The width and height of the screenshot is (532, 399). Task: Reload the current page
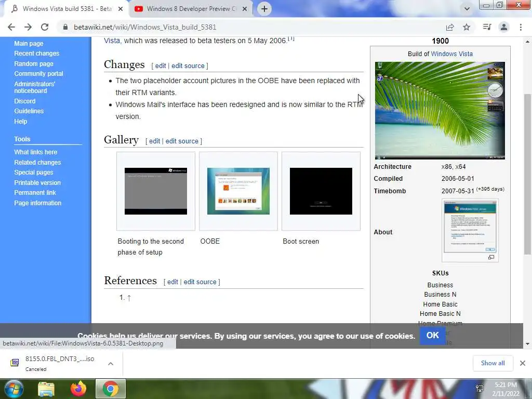pyautogui.click(x=45, y=27)
